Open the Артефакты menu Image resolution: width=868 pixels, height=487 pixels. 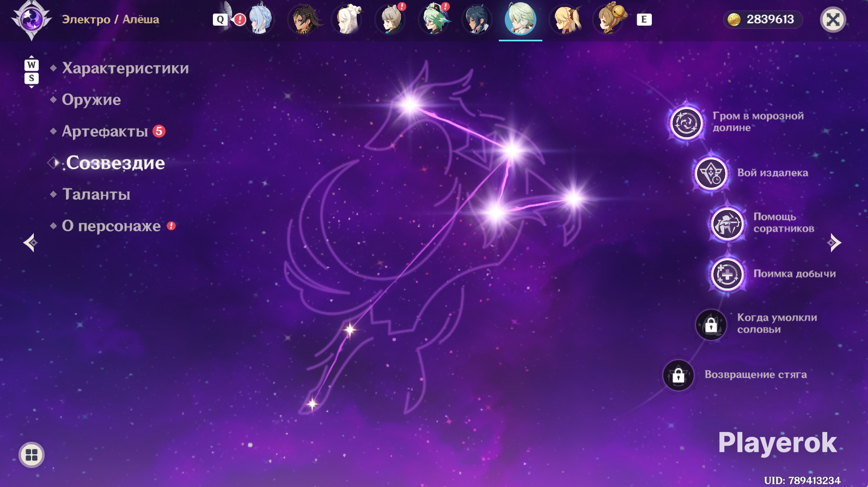click(105, 131)
